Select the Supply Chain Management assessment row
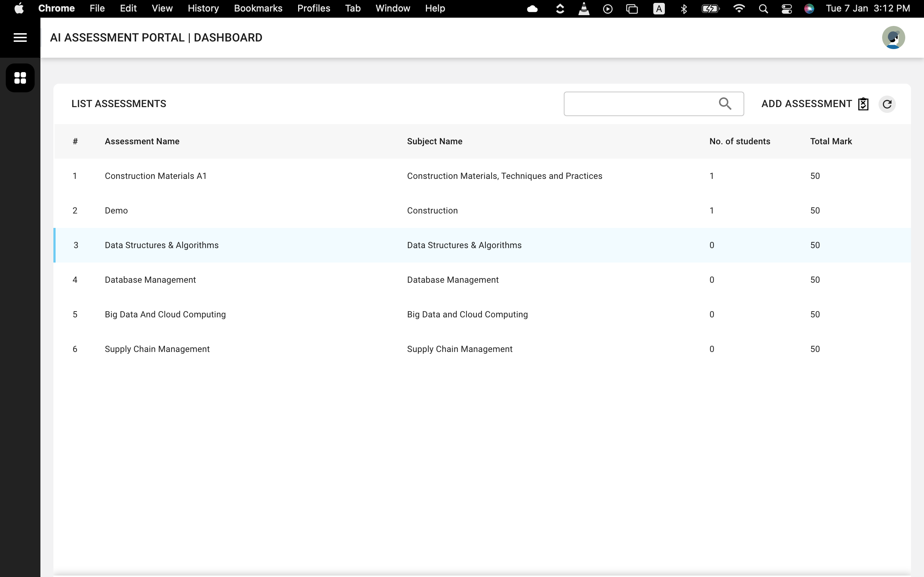 (x=157, y=349)
